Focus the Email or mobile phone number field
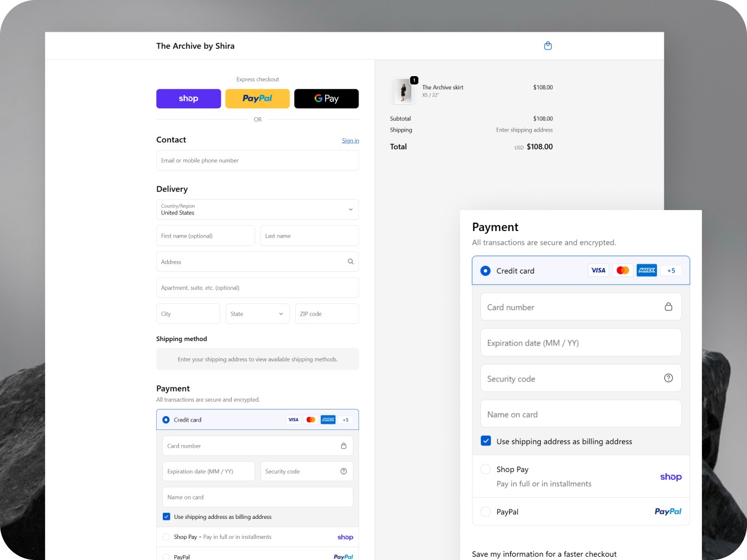Viewport: 747px width, 560px height. (x=257, y=161)
